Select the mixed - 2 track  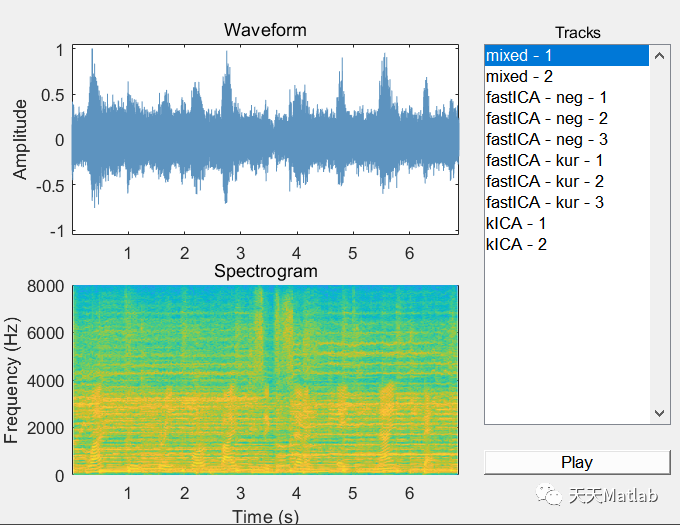[x=566, y=77]
